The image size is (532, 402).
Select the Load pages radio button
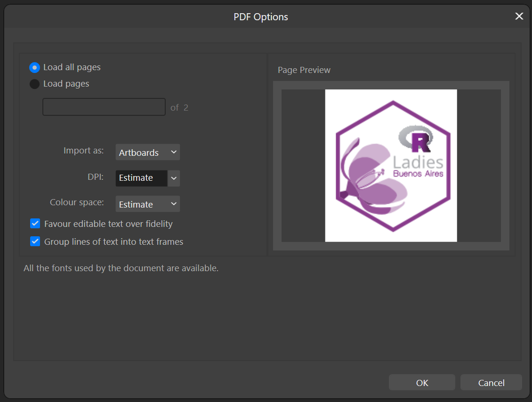(x=35, y=84)
